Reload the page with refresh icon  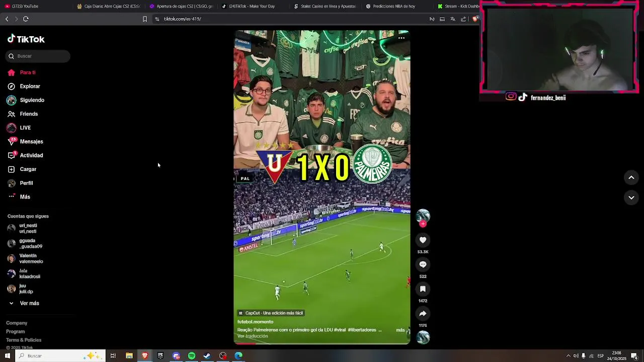pos(26,19)
